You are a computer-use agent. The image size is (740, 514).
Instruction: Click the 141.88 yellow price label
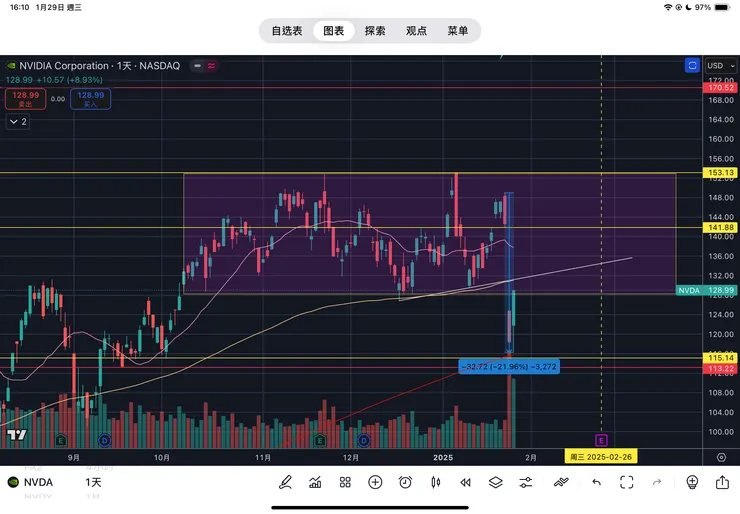click(x=721, y=228)
